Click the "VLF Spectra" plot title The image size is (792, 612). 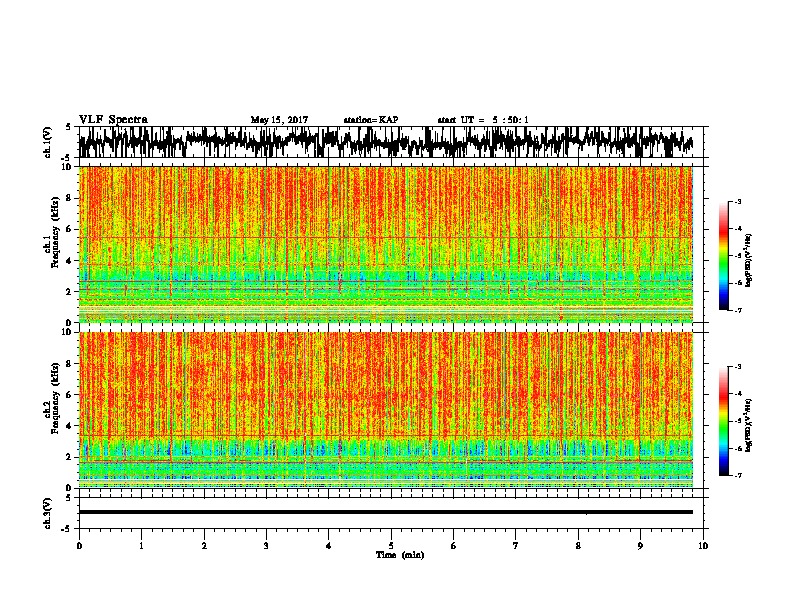click(x=113, y=120)
